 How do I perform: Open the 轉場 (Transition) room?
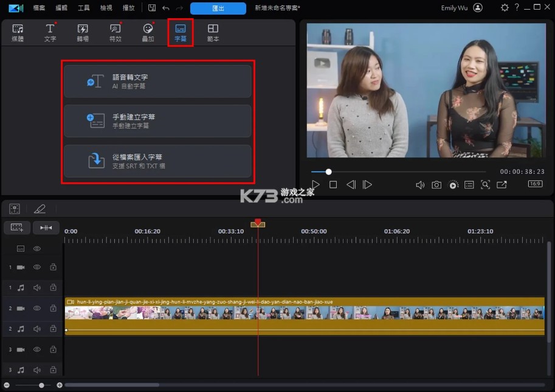(x=83, y=32)
